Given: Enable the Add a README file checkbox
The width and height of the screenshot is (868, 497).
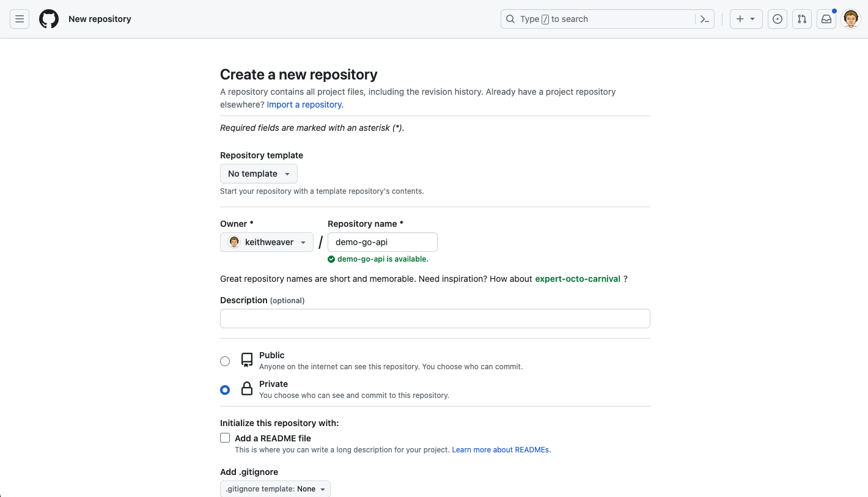Looking at the screenshot, I should tap(225, 438).
